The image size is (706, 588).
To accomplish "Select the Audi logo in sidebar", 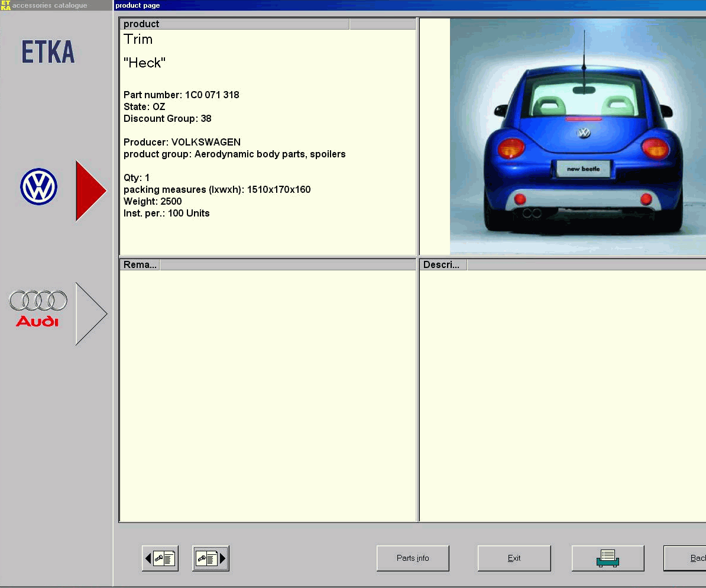I will click(x=38, y=309).
